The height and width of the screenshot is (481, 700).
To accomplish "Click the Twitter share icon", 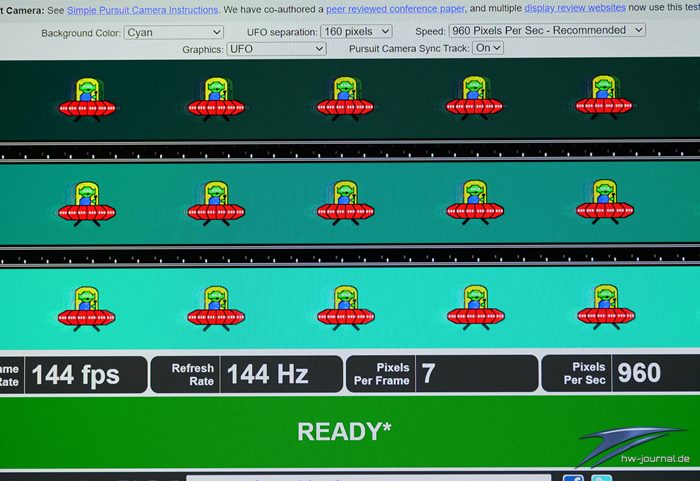I will pyautogui.click(x=601, y=478).
